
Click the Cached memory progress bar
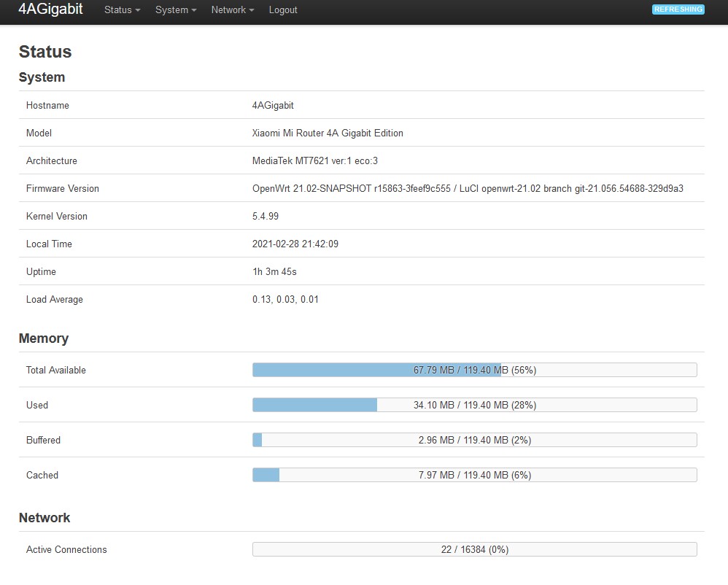point(474,475)
